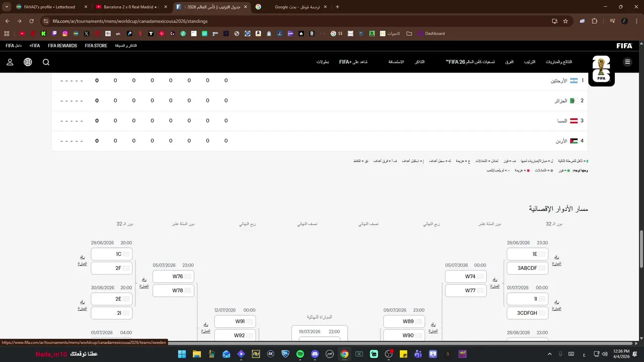Reload the current page
The height and width of the screenshot is (362, 644).
coord(31,21)
